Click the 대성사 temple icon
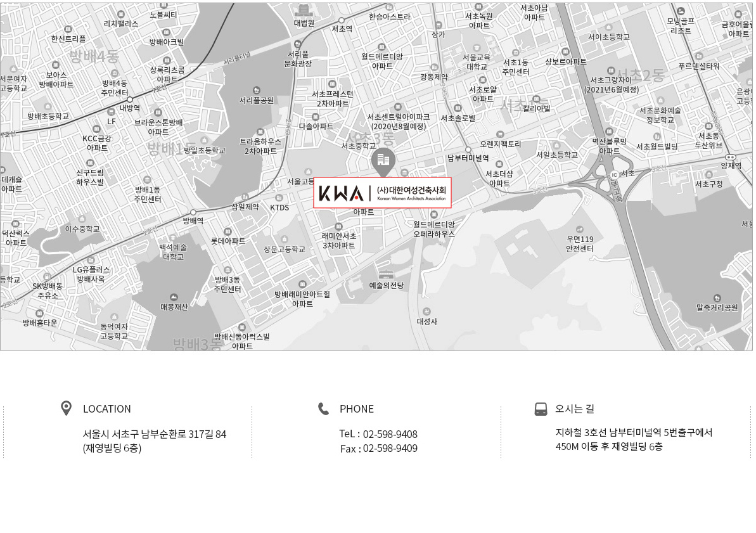This screenshot has height=533, width=756. point(426,311)
